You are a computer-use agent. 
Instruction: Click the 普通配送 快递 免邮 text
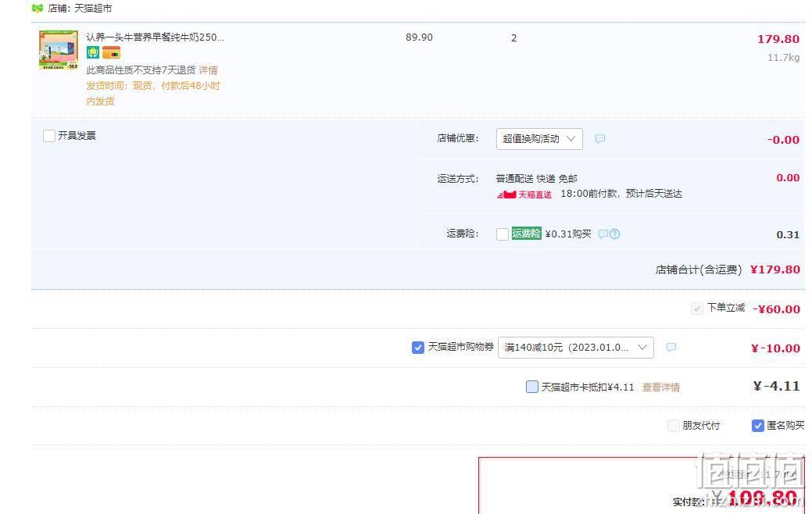point(536,179)
